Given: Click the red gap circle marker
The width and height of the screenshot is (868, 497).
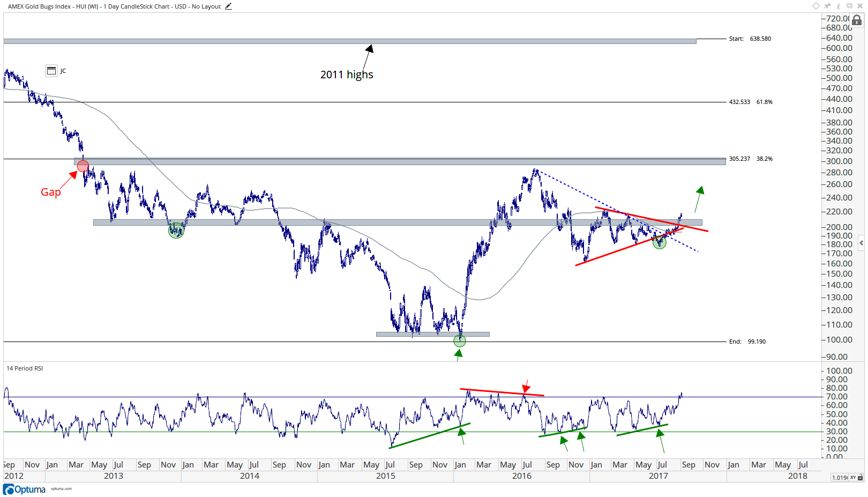Looking at the screenshot, I should [x=83, y=166].
